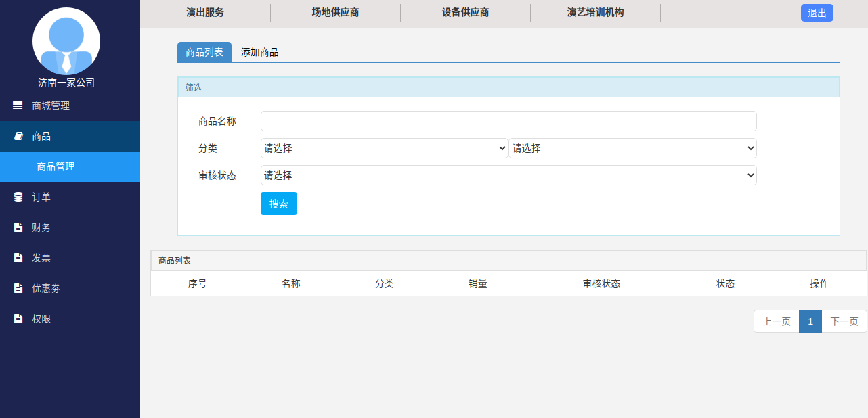Go to 下一页 next page
Image resolution: width=868 pixels, height=418 pixels.
point(844,321)
